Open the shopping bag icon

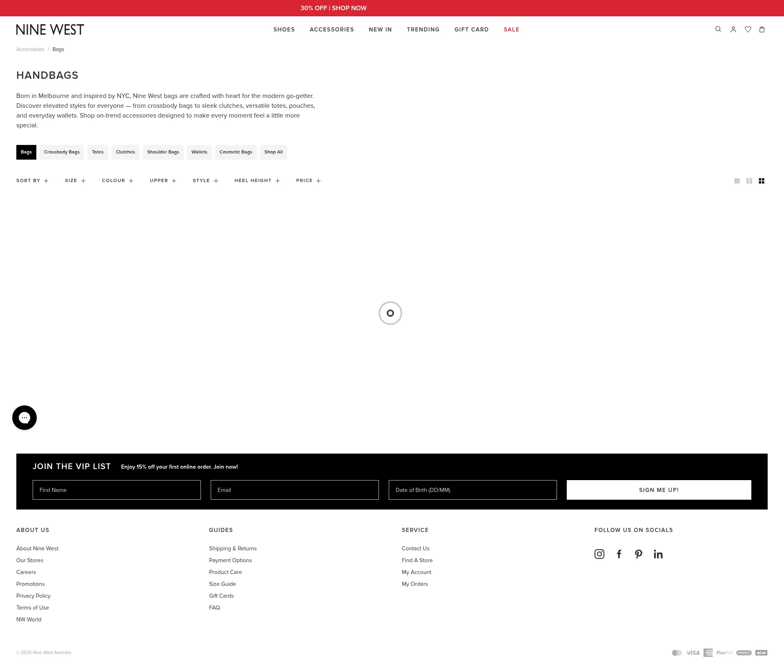tap(762, 29)
